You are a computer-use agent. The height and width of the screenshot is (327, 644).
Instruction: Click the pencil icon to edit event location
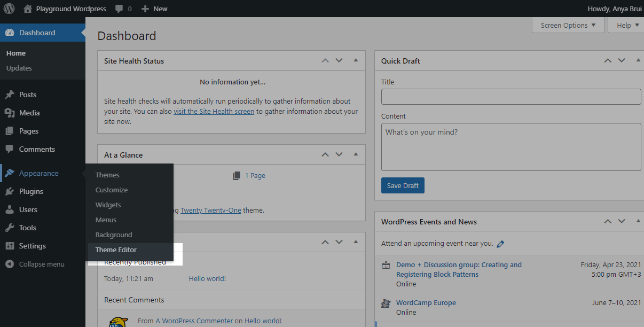pyautogui.click(x=500, y=244)
